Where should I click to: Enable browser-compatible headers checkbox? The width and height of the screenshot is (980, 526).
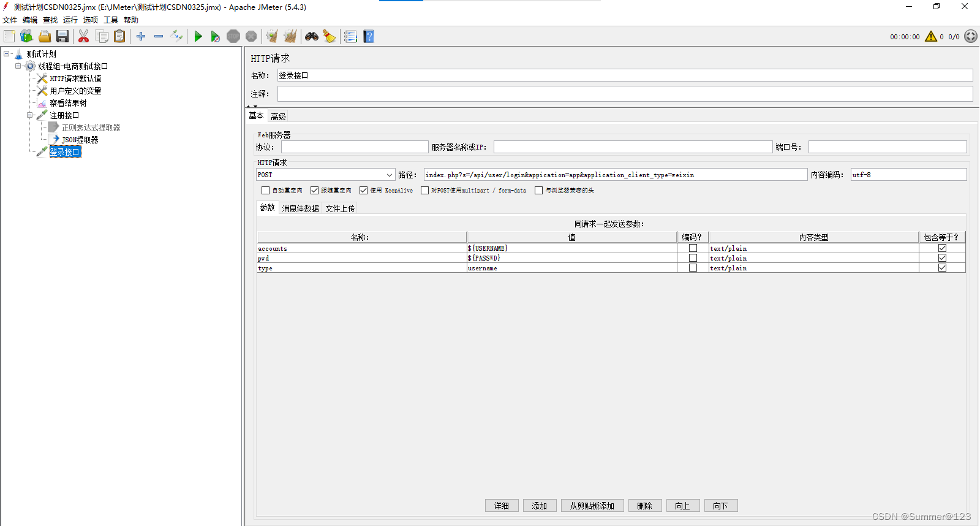coord(538,191)
